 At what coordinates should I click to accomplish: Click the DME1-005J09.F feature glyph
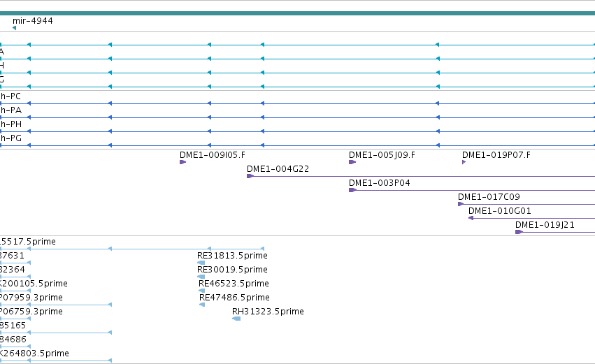[352, 162]
